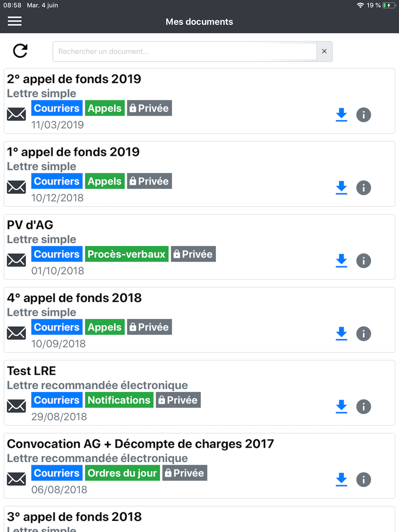Open the Convocation AG + Décompte de charges 2017 entry
399x532 pixels.
(140, 444)
